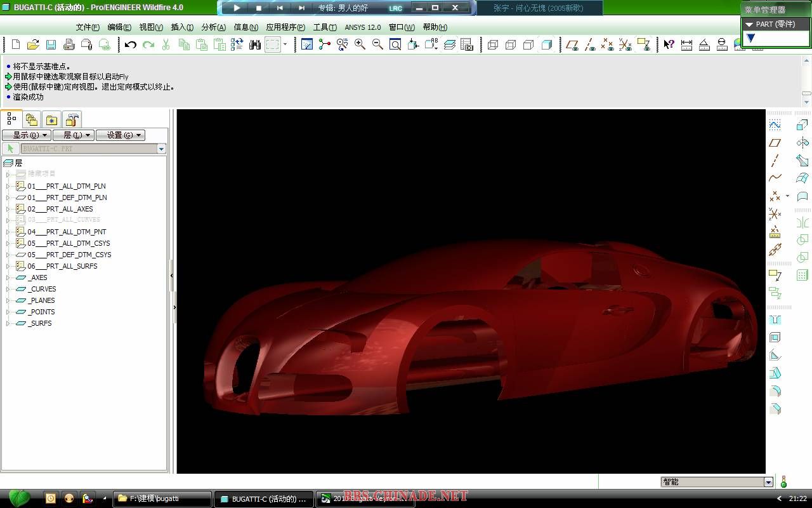The image size is (812, 508).
Task: Open the 显示 dropdown in layer panel
Action: 27,135
